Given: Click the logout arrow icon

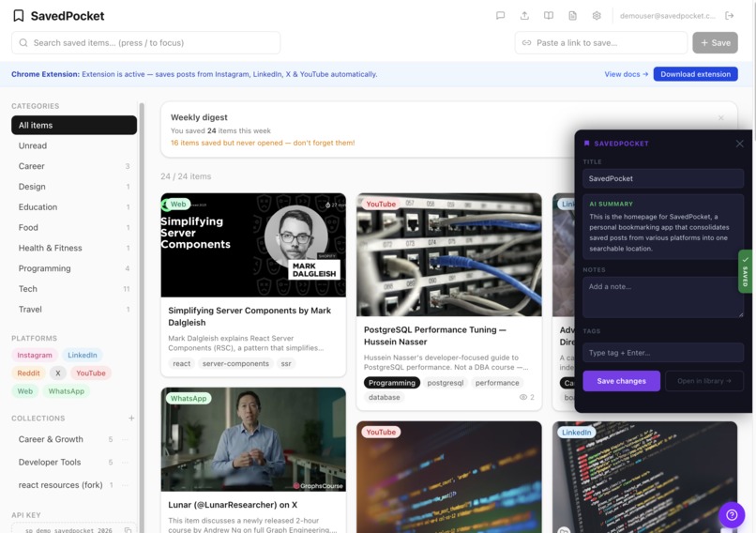Looking at the screenshot, I should 730,16.
